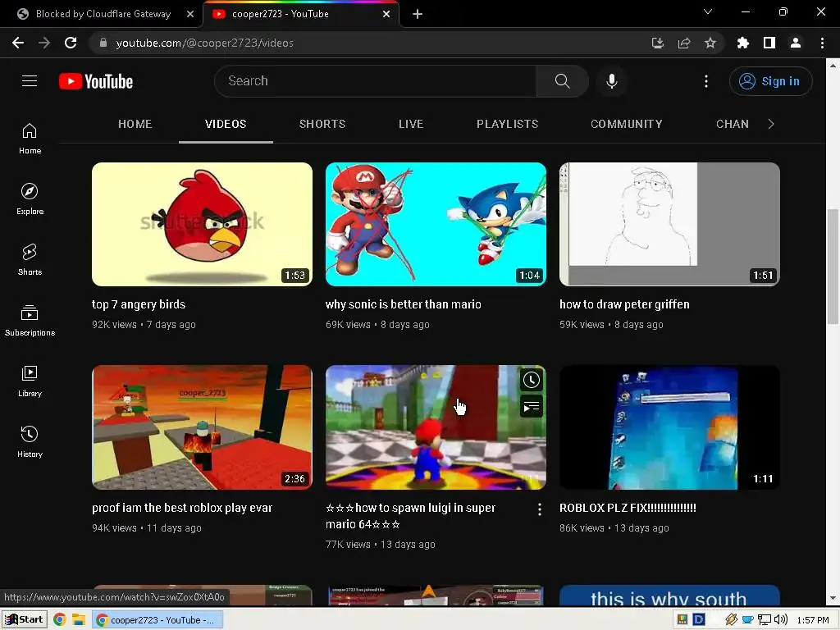
Task: Click the YouTube logo
Action: (96, 81)
